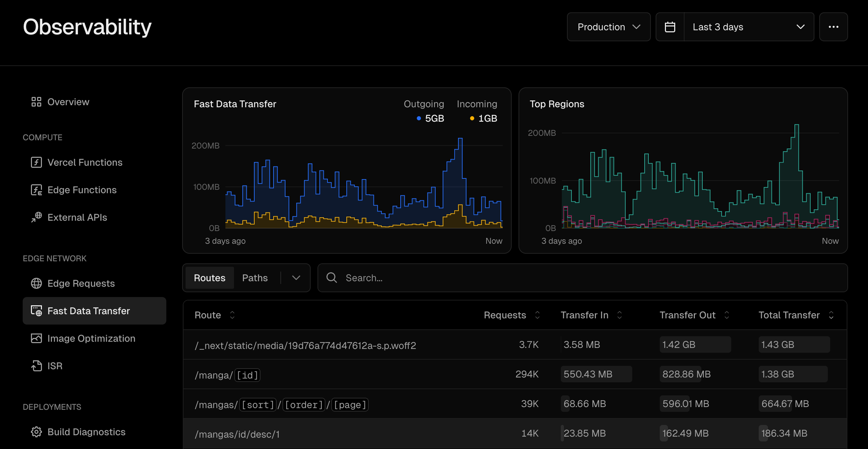Click the Route column header
Screen dimensions: 868x449
[x=208, y=315]
